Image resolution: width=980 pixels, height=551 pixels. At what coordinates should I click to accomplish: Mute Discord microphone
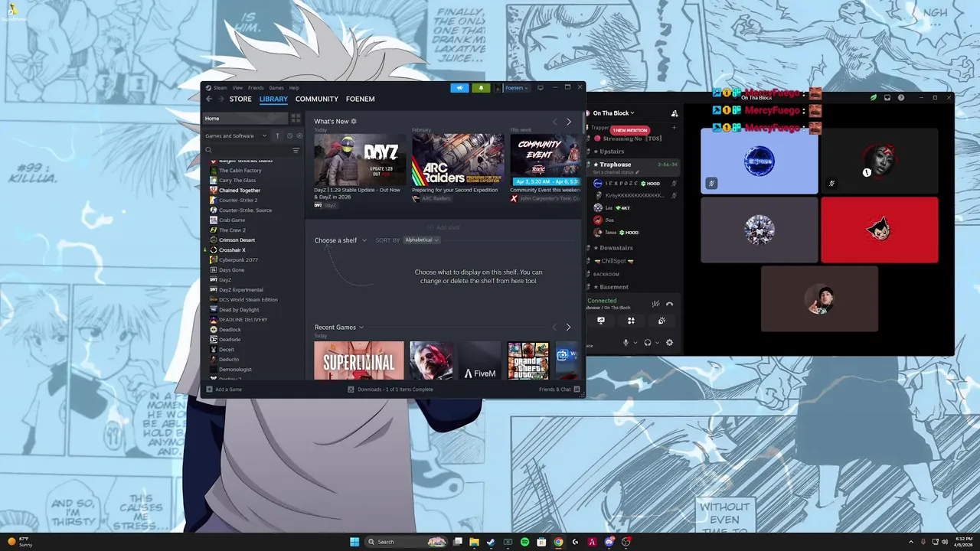pyautogui.click(x=626, y=343)
